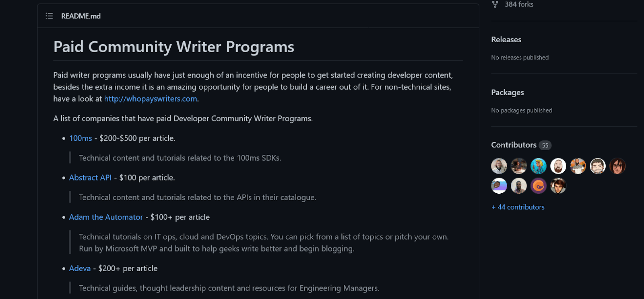Open the Adeva link
Image resolution: width=644 pixels, height=299 pixels.
pyautogui.click(x=80, y=268)
